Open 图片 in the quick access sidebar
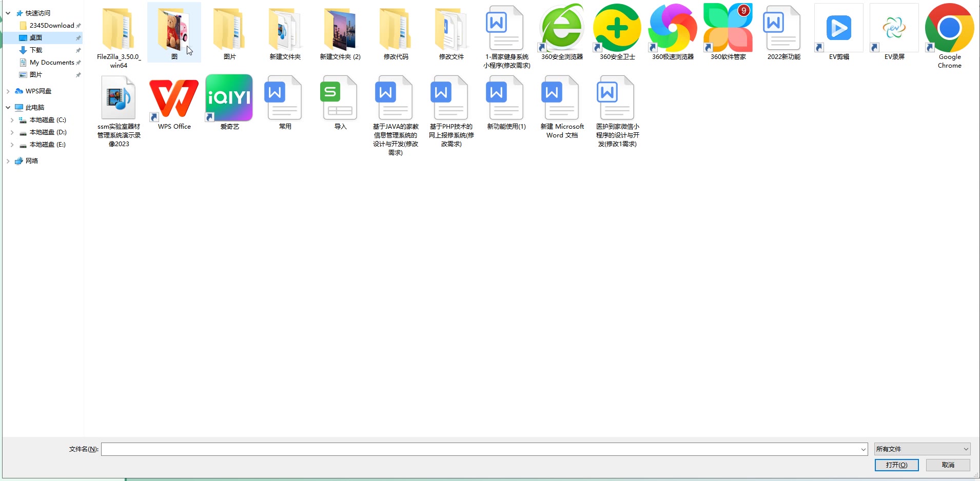Screen dimensions: 980x481 [36, 75]
